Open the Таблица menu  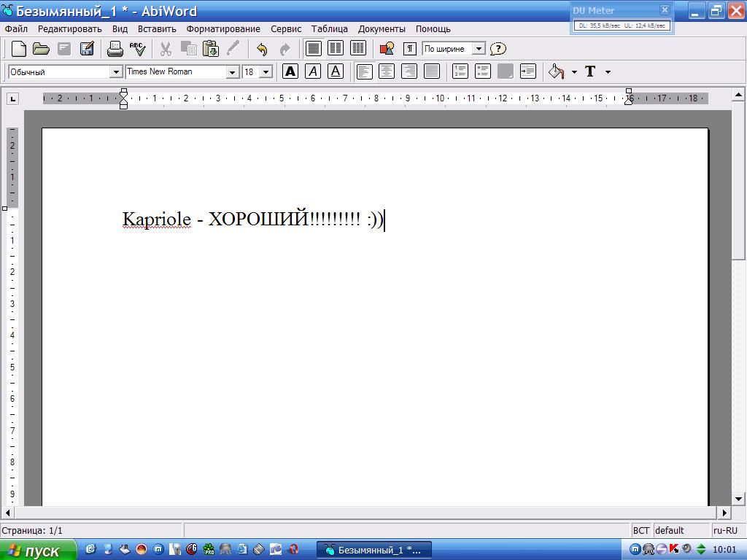(329, 29)
